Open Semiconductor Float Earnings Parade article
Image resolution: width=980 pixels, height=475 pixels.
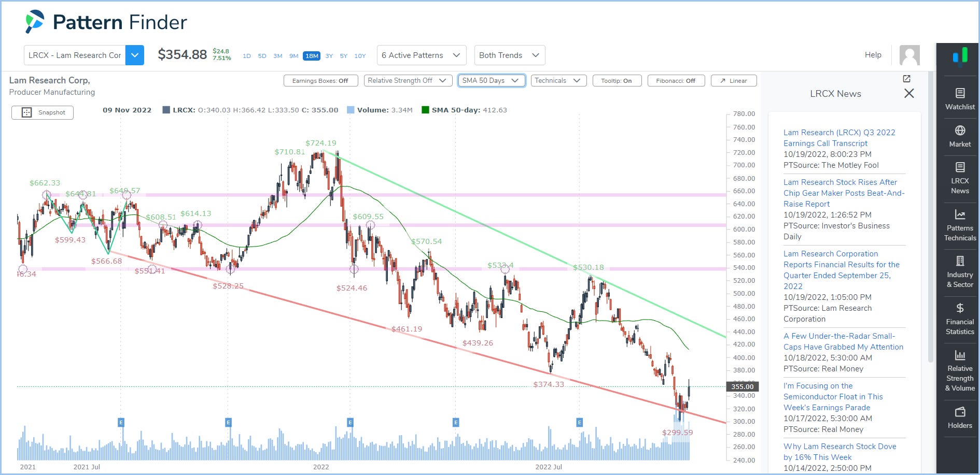click(x=833, y=397)
